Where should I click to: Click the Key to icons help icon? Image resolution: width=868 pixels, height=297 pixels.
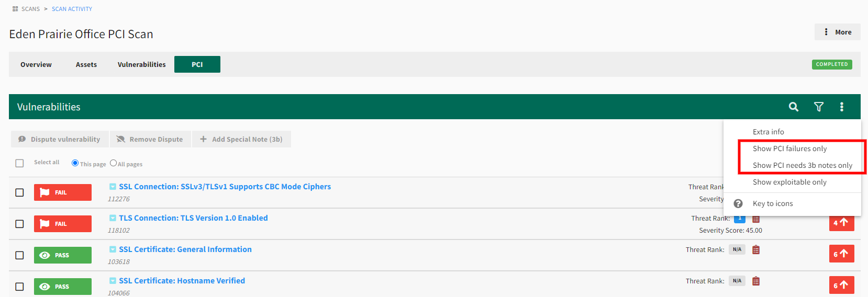[x=738, y=203]
